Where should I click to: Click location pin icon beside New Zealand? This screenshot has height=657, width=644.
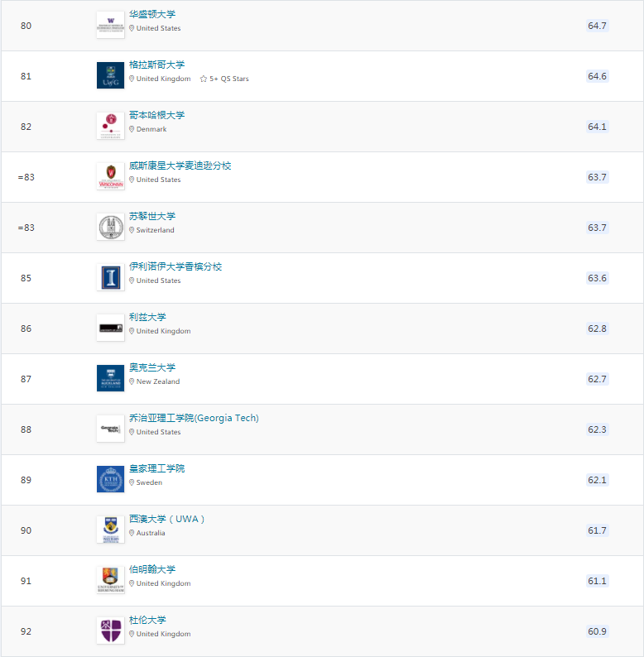tap(132, 381)
